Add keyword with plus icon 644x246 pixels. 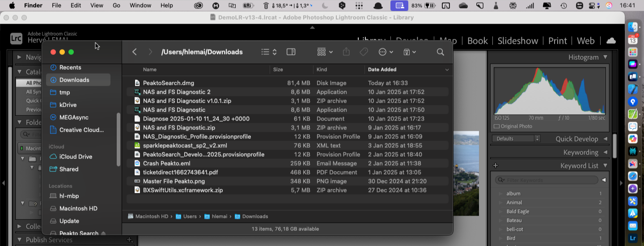[x=496, y=166]
